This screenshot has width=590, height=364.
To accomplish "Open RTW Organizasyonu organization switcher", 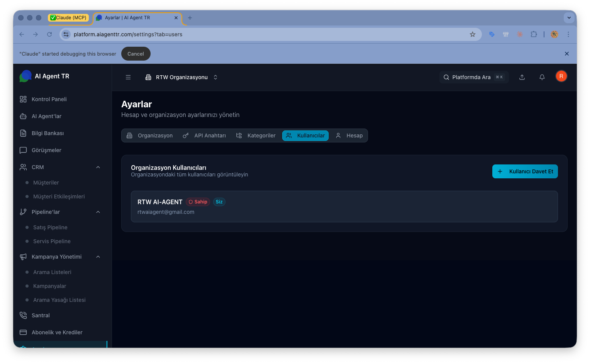I will click(x=181, y=77).
